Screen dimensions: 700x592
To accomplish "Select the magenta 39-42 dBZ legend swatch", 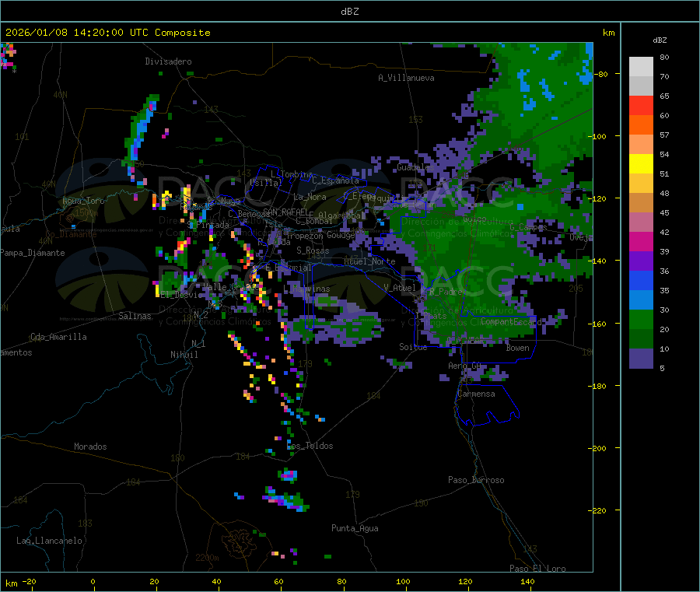I will [641, 241].
